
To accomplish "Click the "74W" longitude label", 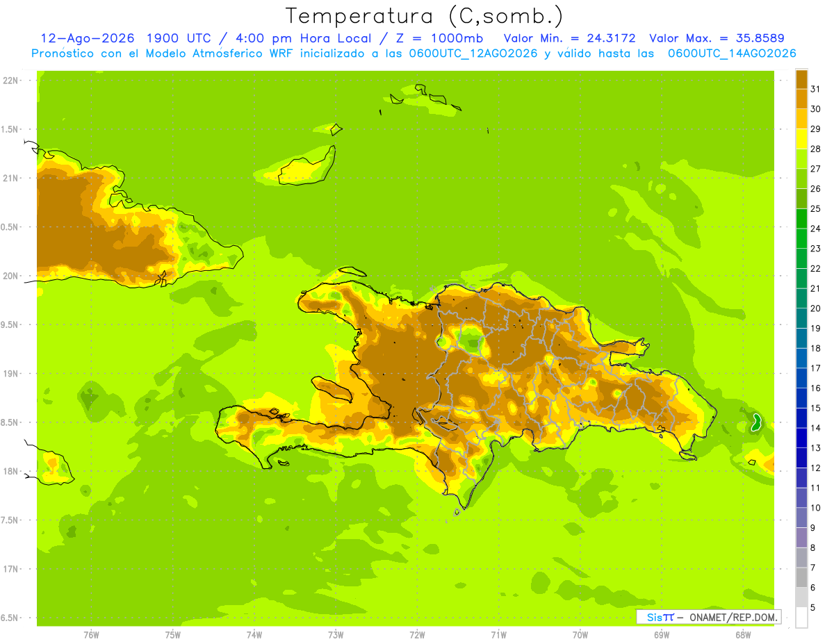I will click(254, 634).
